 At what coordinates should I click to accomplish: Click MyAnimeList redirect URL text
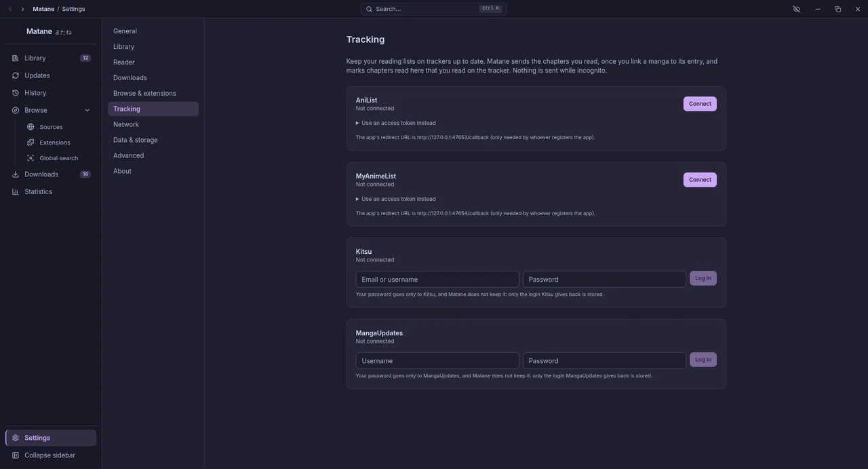tap(475, 214)
